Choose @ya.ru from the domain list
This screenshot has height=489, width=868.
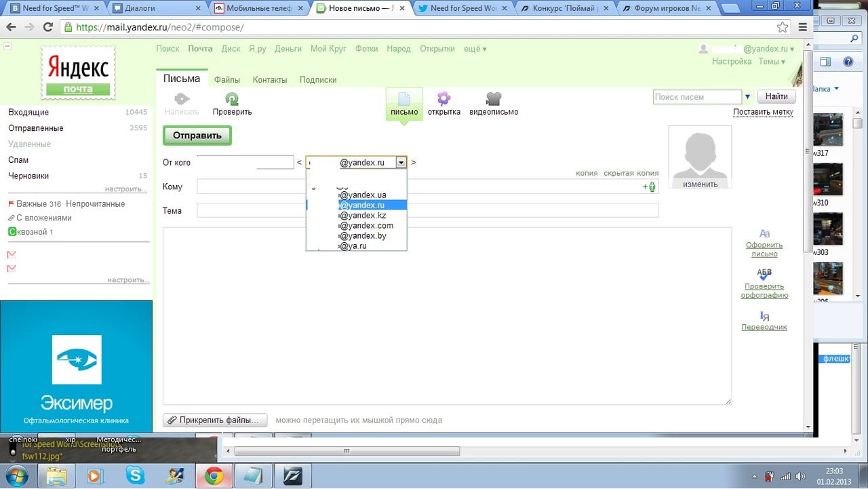[357, 246]
